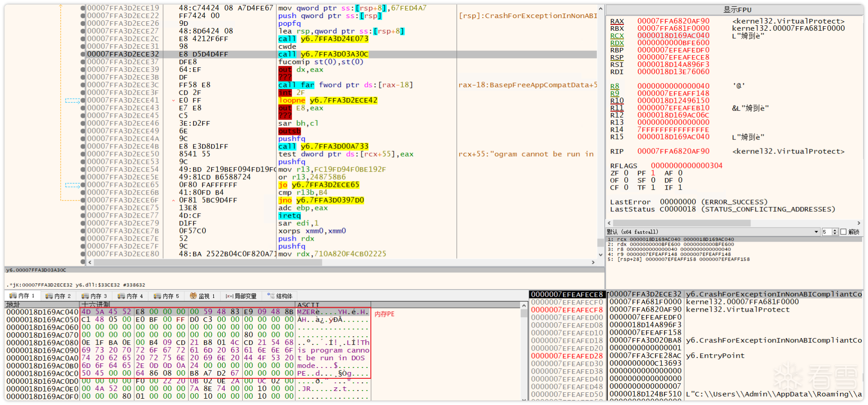The height and width of the screenshot is (405, 868).
Task: Click the disassembly horizontal scrollbar right arrow
Action: click(593, 262)
